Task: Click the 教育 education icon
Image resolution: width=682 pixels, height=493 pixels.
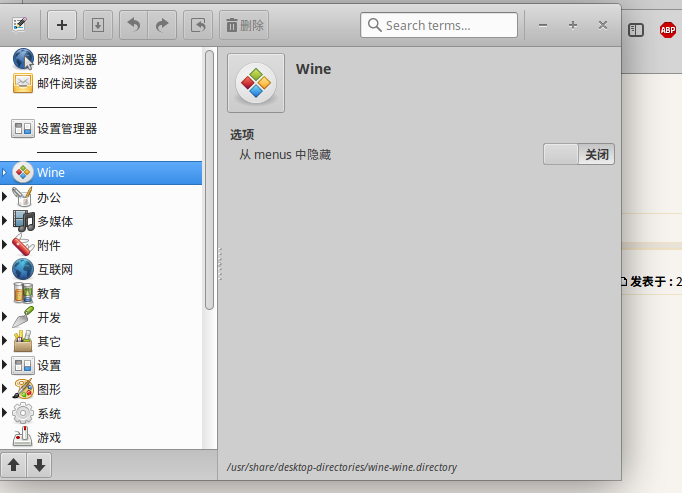Action: pos(23,293)
